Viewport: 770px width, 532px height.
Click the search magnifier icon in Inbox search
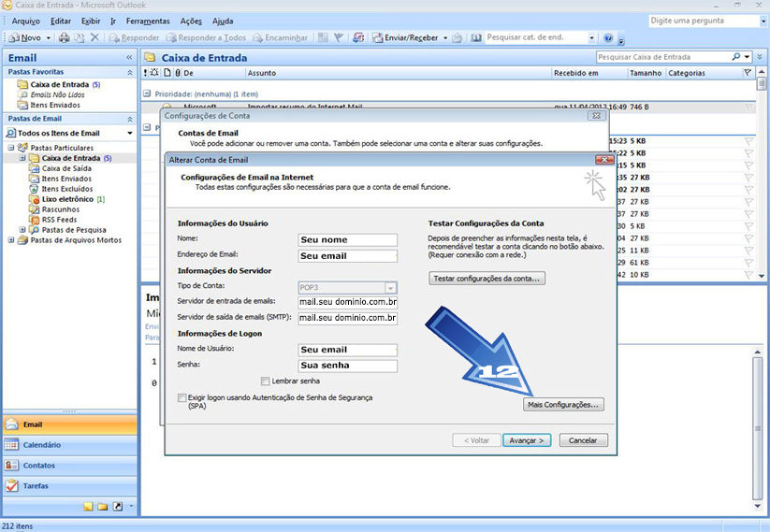(735, 57)
